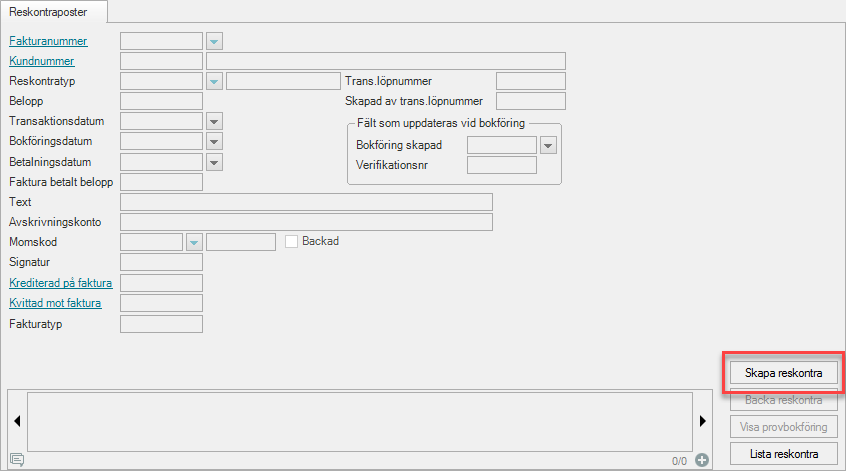Click the Kvittad mot faktura link
Viewport: 846px width, 471px height.
55,303
